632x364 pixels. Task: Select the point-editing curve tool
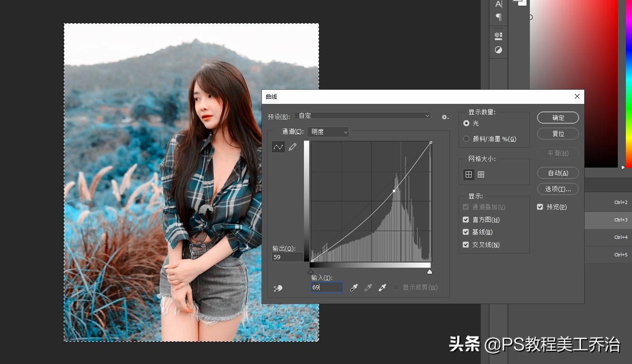[278, 147]
